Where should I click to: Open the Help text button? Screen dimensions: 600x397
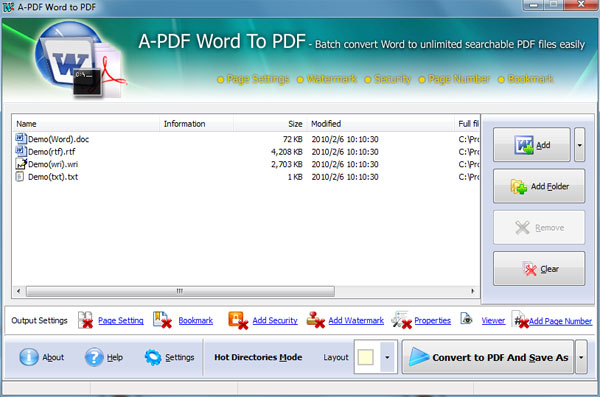(x=115, y=357)
